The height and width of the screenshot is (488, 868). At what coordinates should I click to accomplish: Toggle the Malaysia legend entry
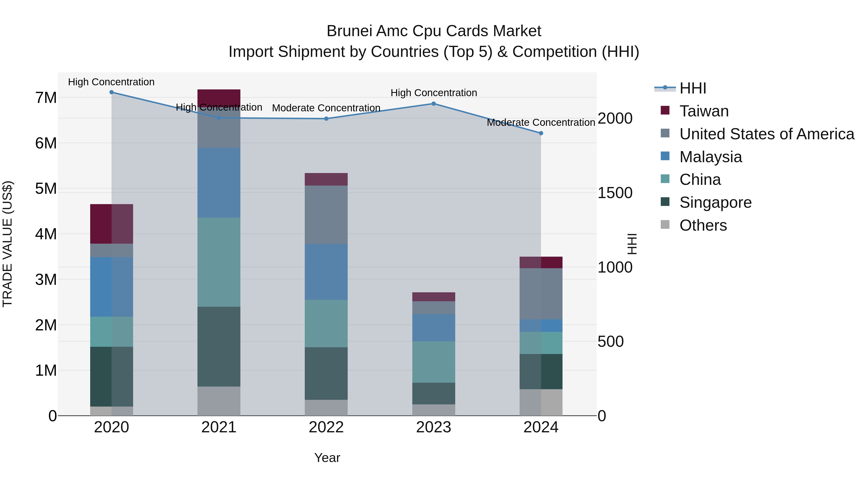pos(701,157)
